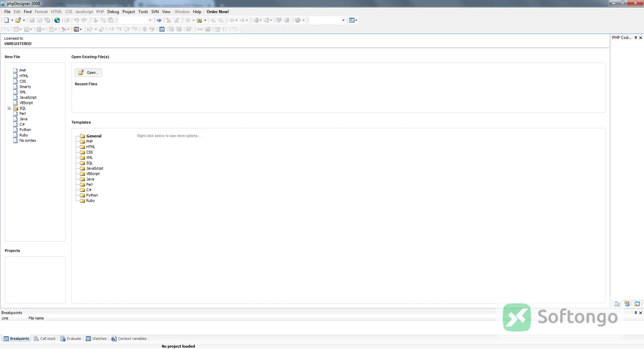Switch to the Call stack tab
The image size is (644, 349).
pos(45,339)
